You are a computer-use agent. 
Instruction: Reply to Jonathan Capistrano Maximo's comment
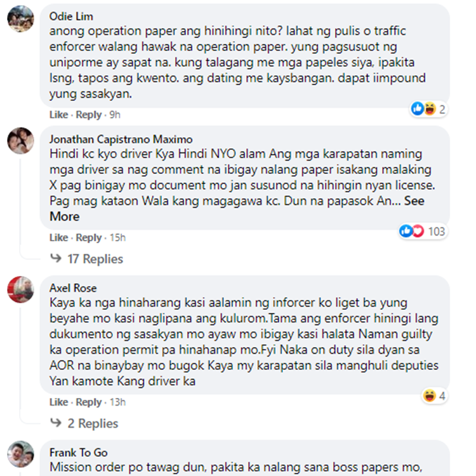[89, 238]
